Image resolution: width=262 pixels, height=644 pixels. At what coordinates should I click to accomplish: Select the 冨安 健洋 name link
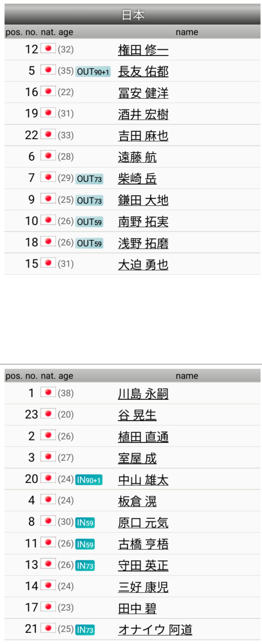coord(143,93)
